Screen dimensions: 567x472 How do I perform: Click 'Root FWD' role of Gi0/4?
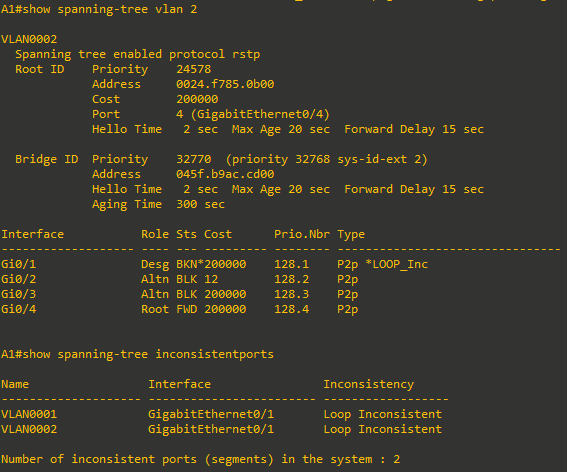[x=169, y=309]
